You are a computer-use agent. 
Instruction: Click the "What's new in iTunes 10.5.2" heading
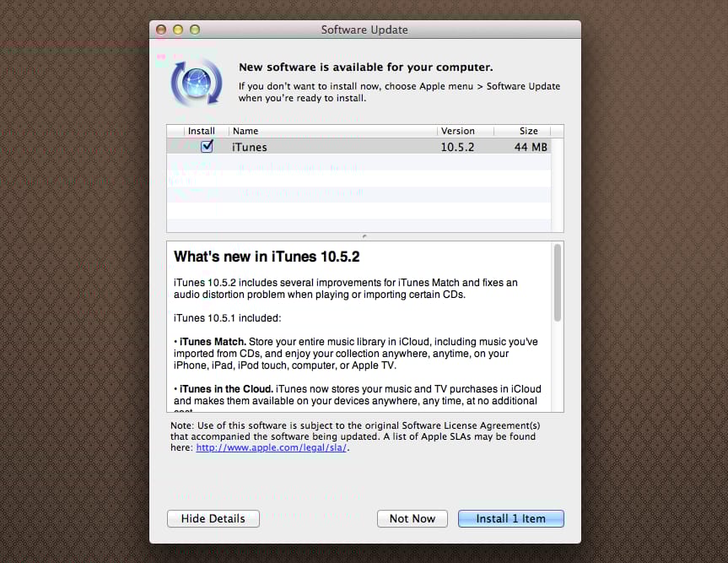click(x=267, y=257)
